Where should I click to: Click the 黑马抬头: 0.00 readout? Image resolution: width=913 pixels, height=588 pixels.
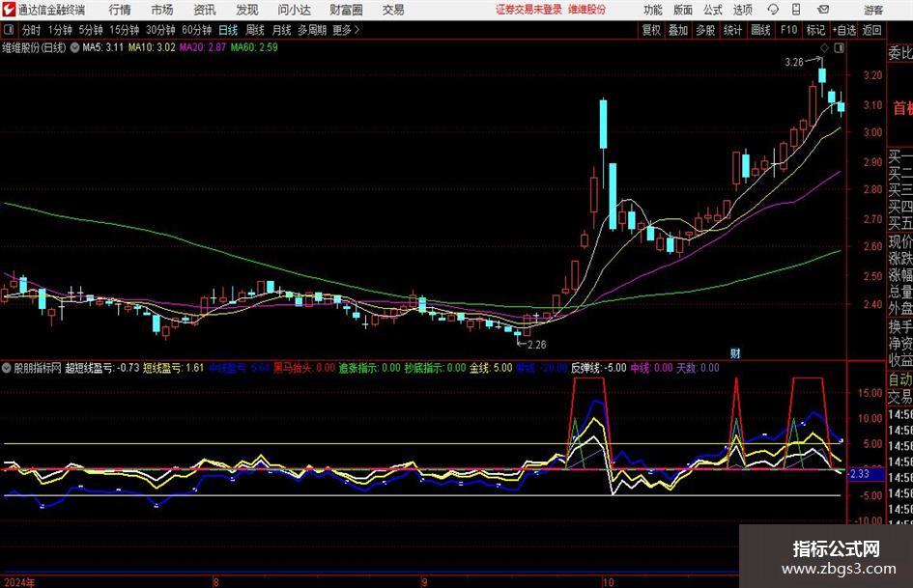(304, 368)
